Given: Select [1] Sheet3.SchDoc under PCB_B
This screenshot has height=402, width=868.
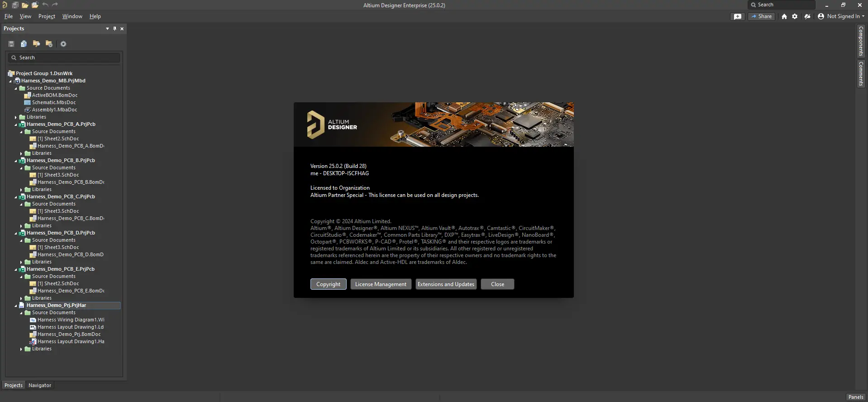Looking at the screenshot, I should pyautogui.click(x=58, y=175).
